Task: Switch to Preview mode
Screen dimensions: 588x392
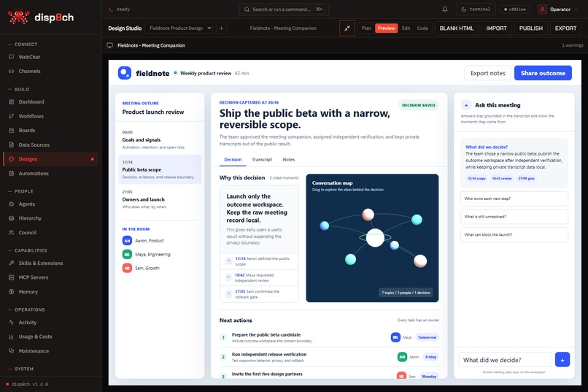Action: coord(386,28)
